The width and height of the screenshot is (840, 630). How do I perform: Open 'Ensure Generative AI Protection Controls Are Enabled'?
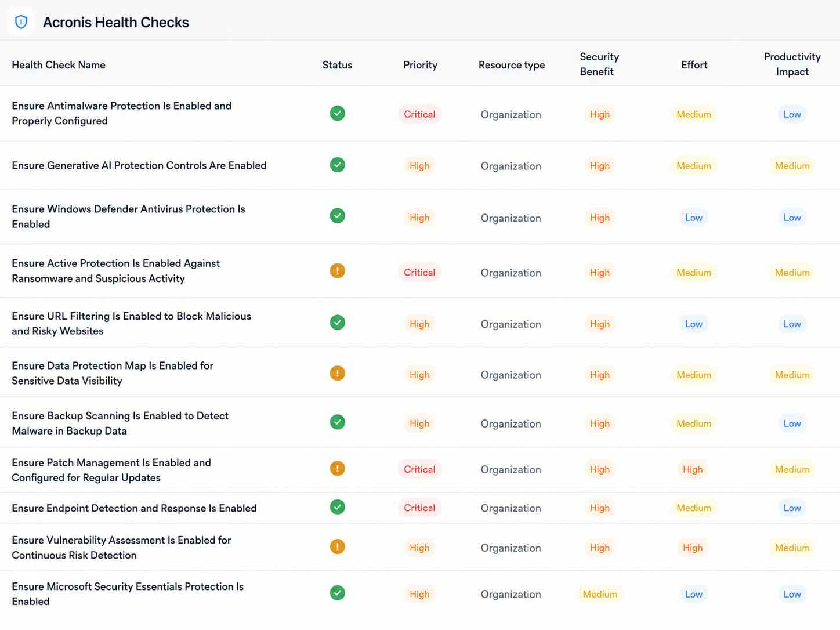click(x=139, y=165)
